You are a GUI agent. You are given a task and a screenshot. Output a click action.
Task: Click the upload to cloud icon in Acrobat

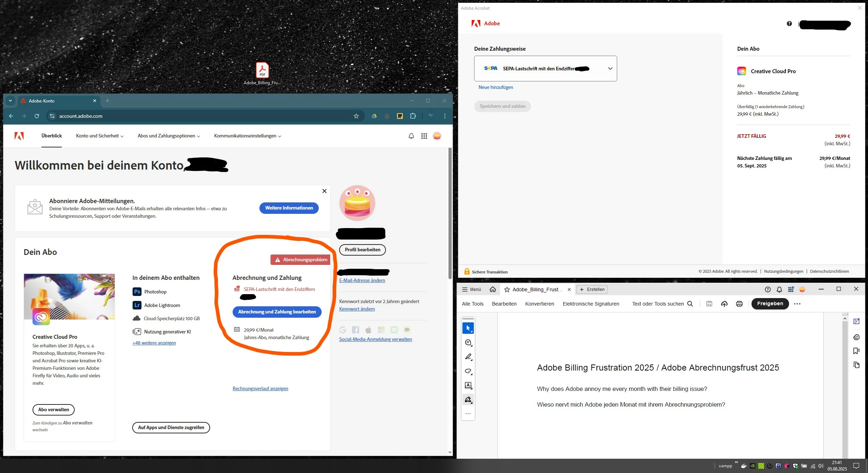(x=724, y=304)
